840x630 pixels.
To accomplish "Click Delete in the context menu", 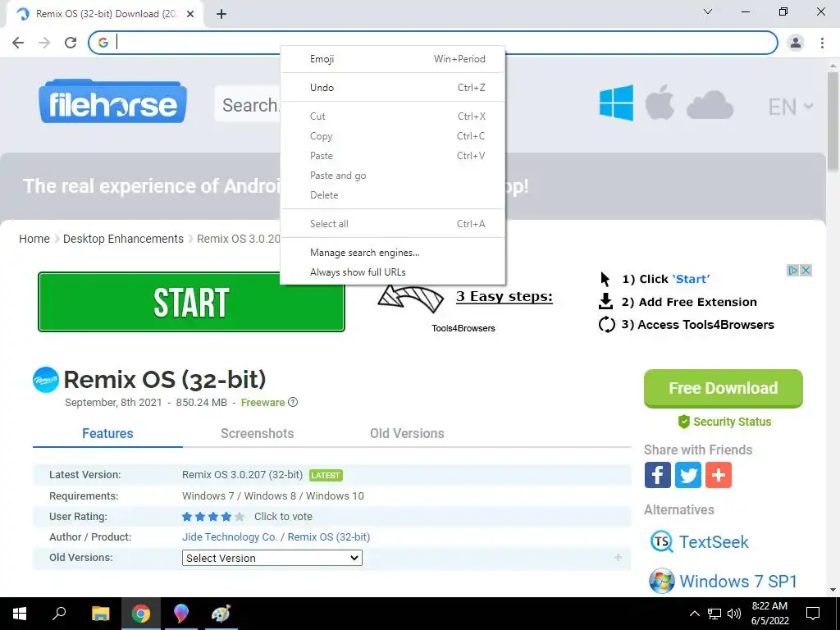I will tap(393, 195).
